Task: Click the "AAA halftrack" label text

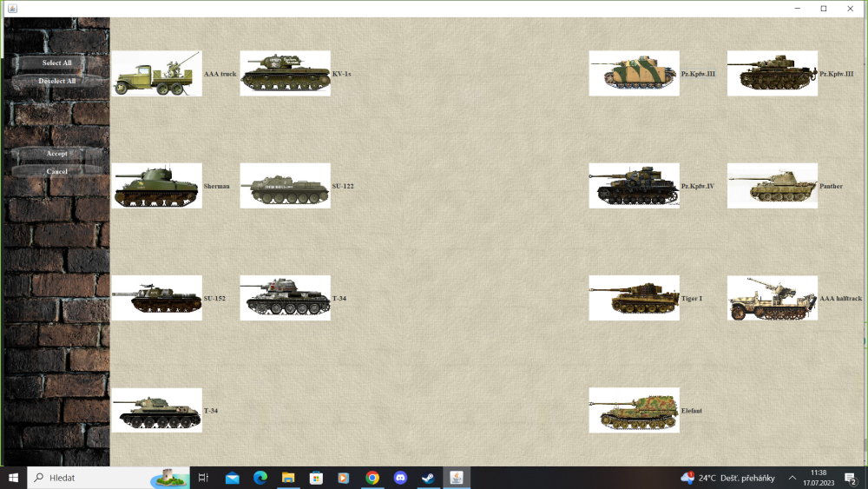Action: [840, 299]
